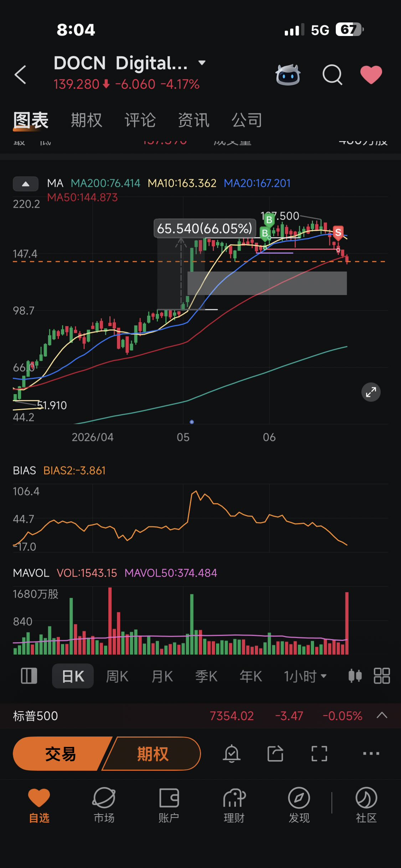Open the robot AI assistant icon

(288, 75)
